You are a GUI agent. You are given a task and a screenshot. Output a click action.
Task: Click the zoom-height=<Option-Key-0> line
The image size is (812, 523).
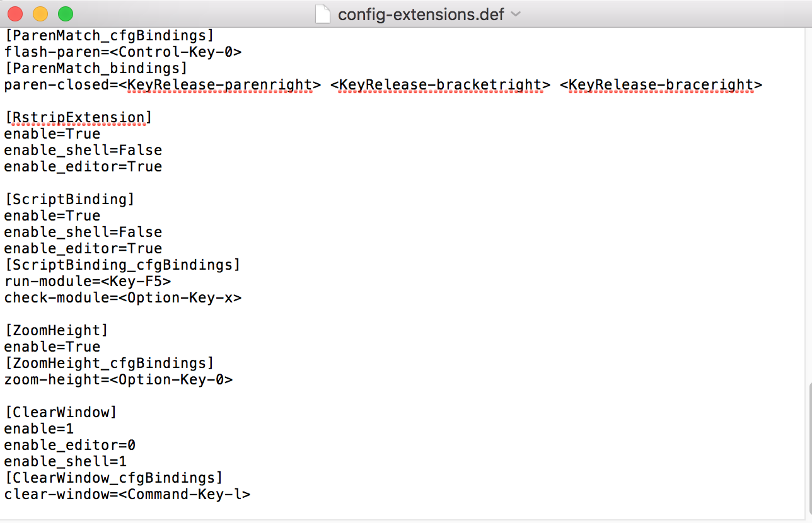(x=119, y=379)
